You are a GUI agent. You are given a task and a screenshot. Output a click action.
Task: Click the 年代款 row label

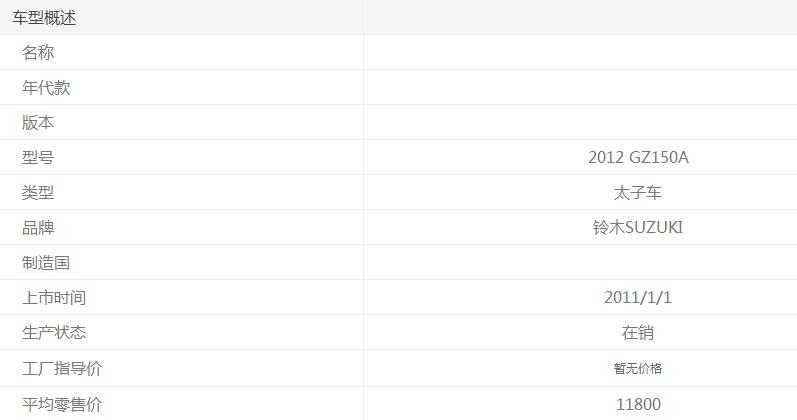(46, 88)
